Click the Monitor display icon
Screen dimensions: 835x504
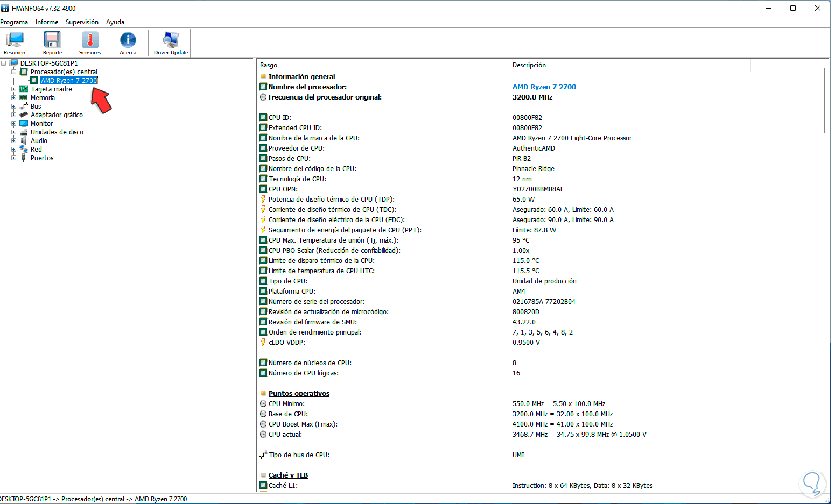point(24,123)
